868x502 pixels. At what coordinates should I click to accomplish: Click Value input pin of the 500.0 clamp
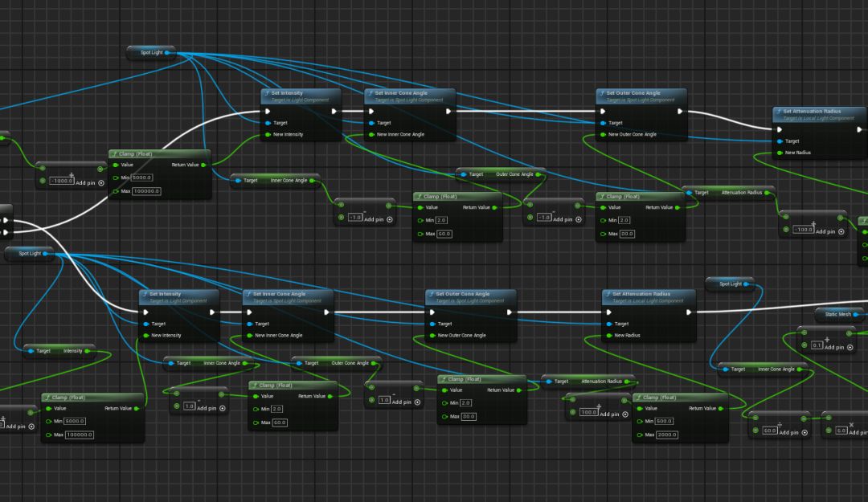[640, 409]
